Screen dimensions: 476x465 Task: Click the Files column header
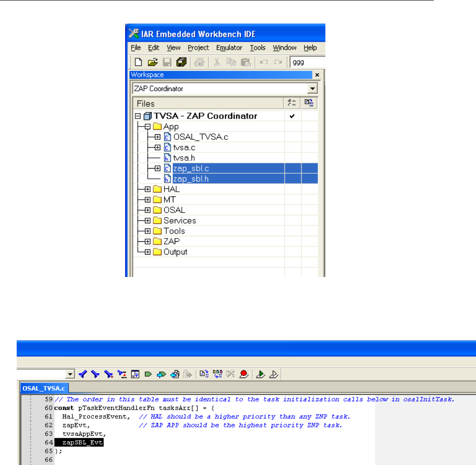pos(208,103)
